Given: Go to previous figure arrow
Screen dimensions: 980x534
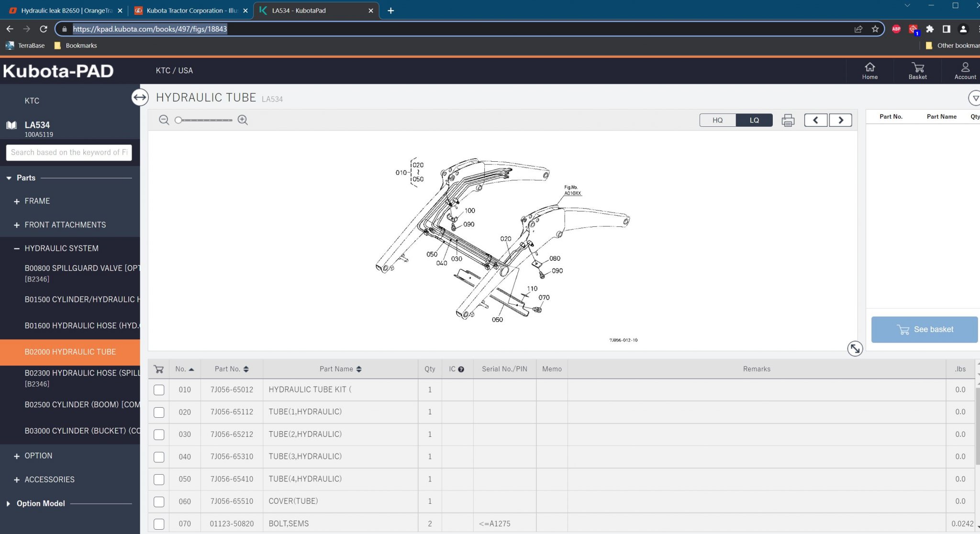Looking at the screenshot, I should point(816,120).
